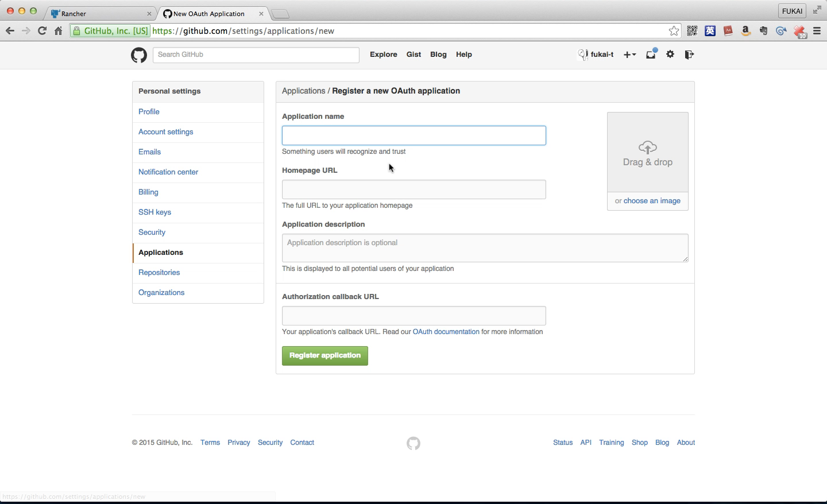
Task: Open Emails settings
Action: point(198,152)
